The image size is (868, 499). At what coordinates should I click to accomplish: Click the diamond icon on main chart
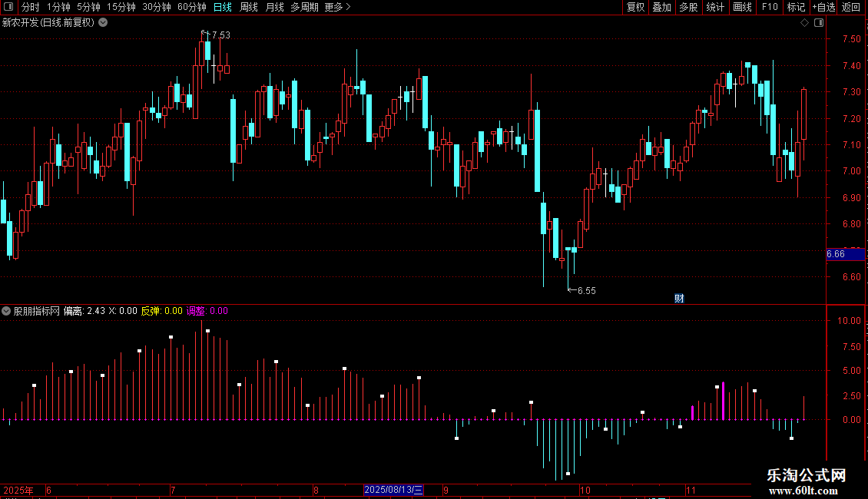[805, 23]
